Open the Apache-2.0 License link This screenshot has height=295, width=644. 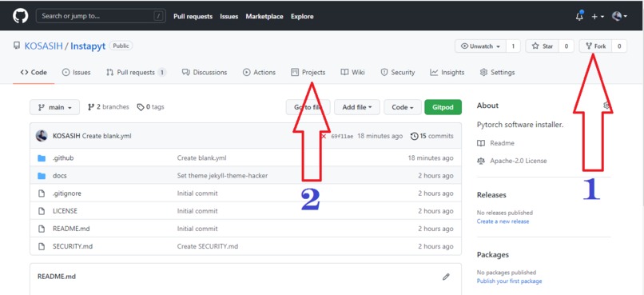(511, 161)
